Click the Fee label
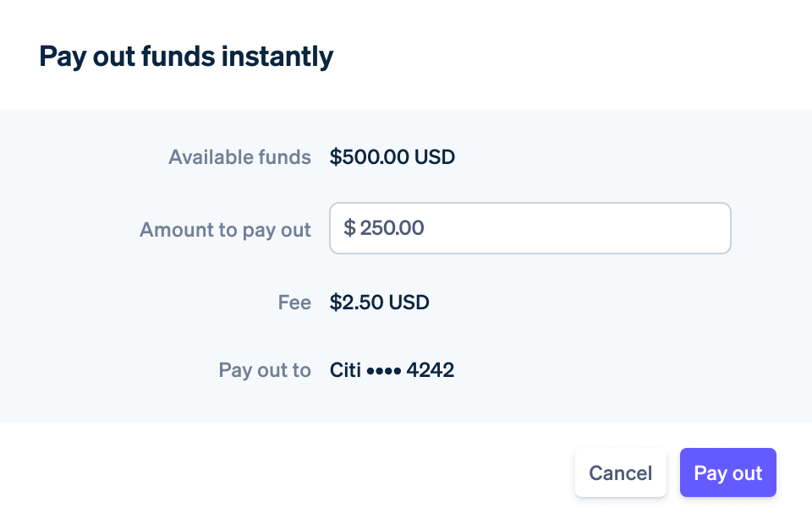Image resolution: width=812 pixels, height=524 pixels. pyautogui.click(x=294, y=303)
